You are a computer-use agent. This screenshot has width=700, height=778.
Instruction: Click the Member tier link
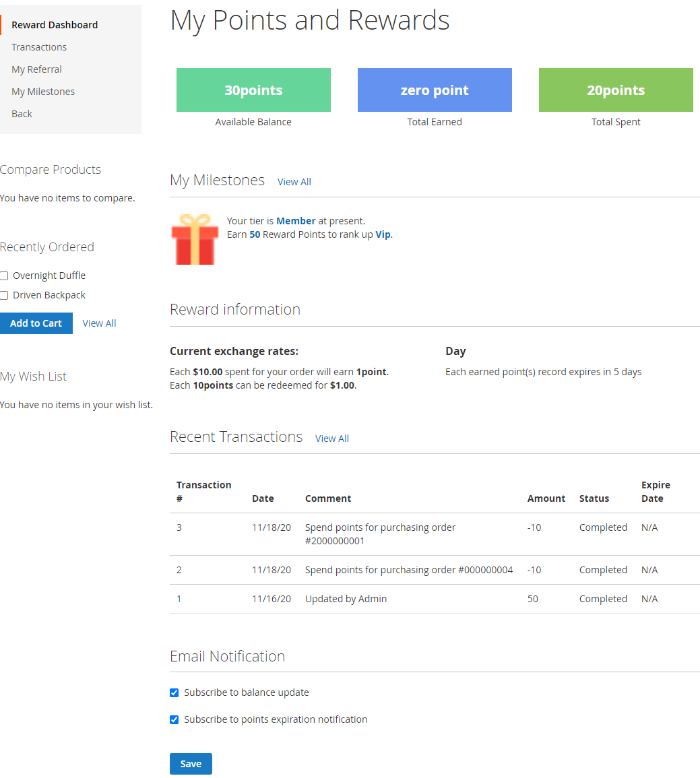coord(296,221)
